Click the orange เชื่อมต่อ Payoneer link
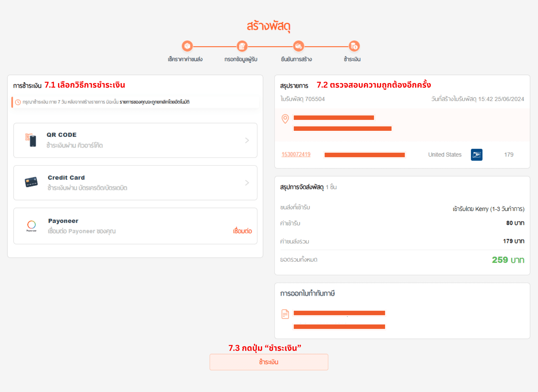 (x=242, y=231)
